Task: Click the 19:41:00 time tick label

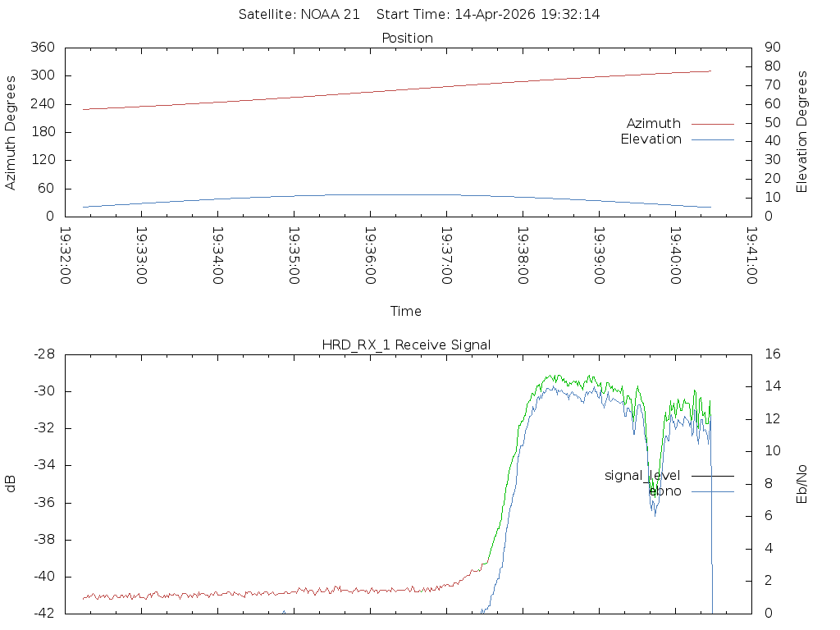Action: pyautogui.click(x=751, y=256)
